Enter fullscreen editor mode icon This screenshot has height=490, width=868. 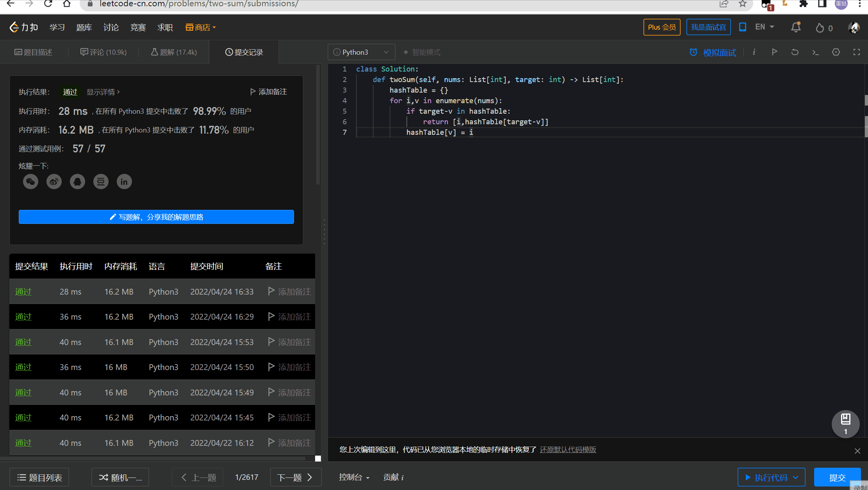(856, 52)
